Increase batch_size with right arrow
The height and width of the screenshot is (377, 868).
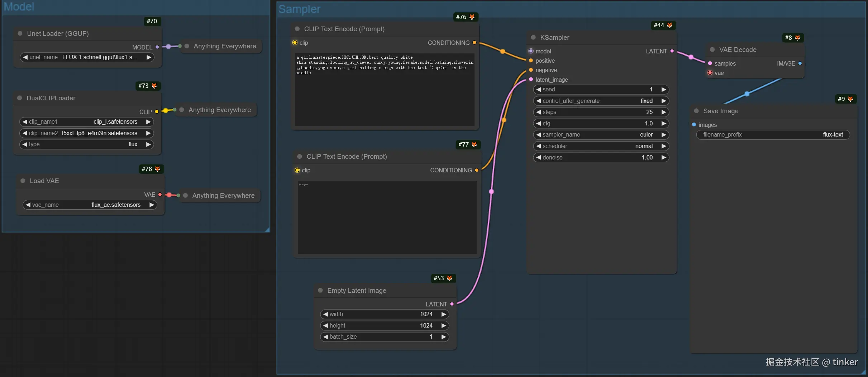444,337
